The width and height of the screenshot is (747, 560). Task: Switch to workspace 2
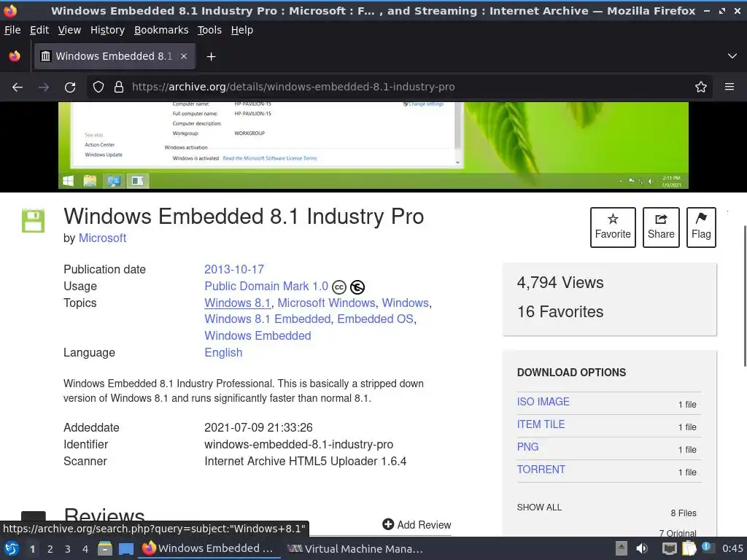(50, 549)
